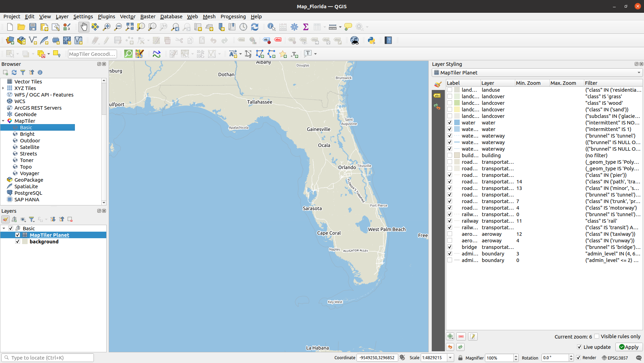Create a new project with the blank page icon

click(10, 27)
